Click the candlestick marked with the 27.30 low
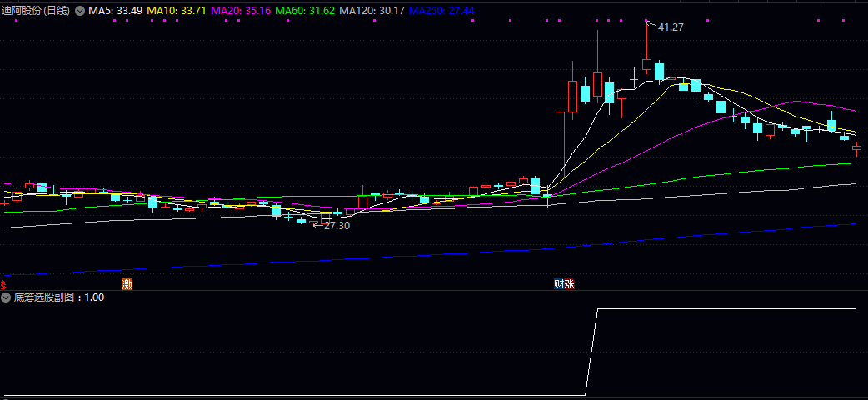Viewport: 868px width, 400px height. click(x=314, y=223)
